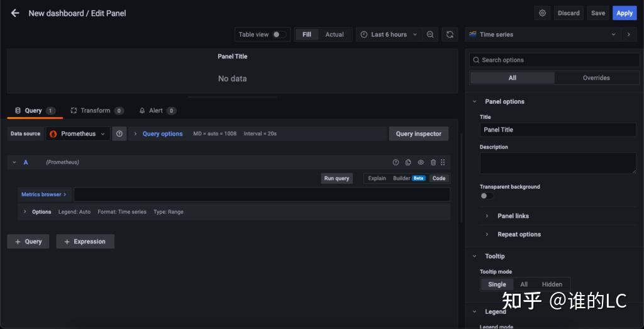Select All tooltip mode
Screen dimensions: 644x329
524,284
